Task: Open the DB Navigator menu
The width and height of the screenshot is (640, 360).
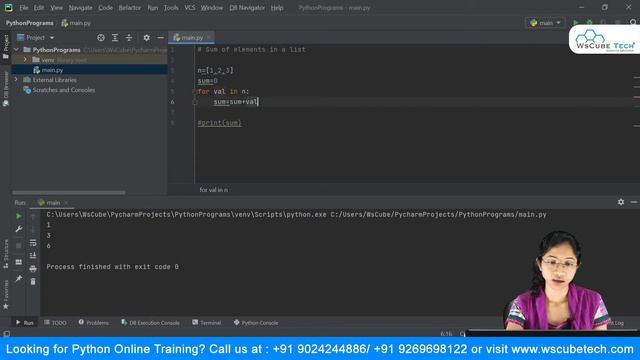Action: tap(247, 8)
